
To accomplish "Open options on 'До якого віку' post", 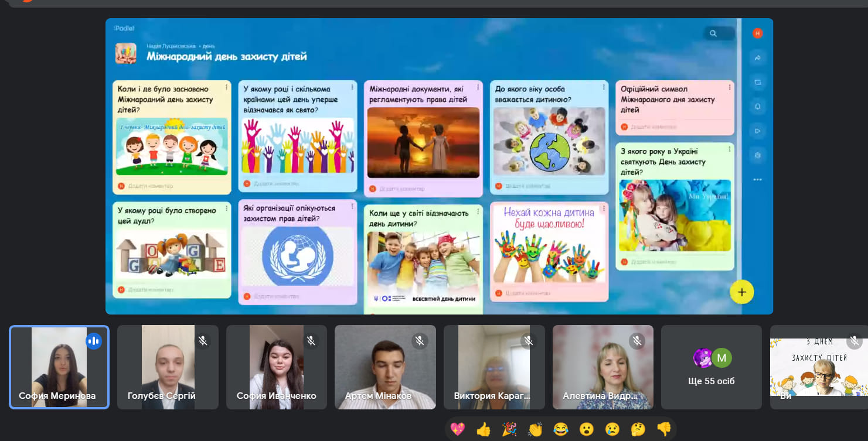I will point(604,87).
